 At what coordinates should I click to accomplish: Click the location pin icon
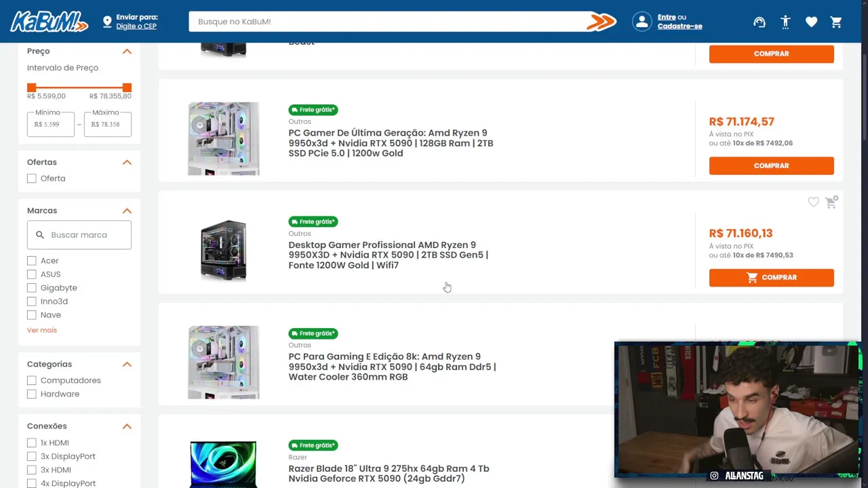point(107,22)
